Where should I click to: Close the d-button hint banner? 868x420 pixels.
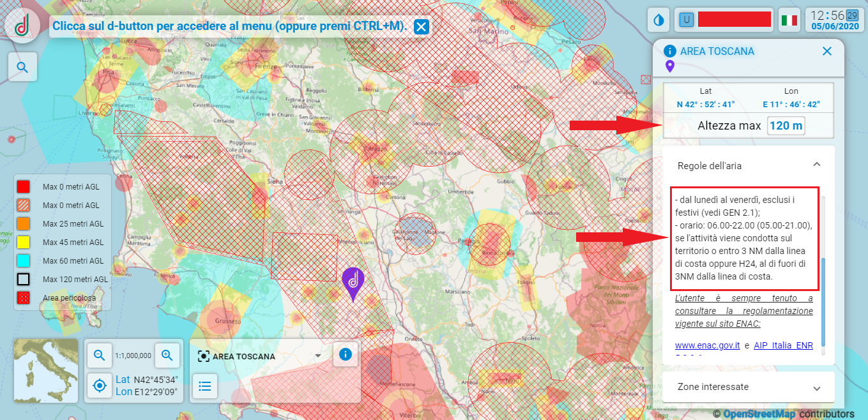[x=421, y=26]
